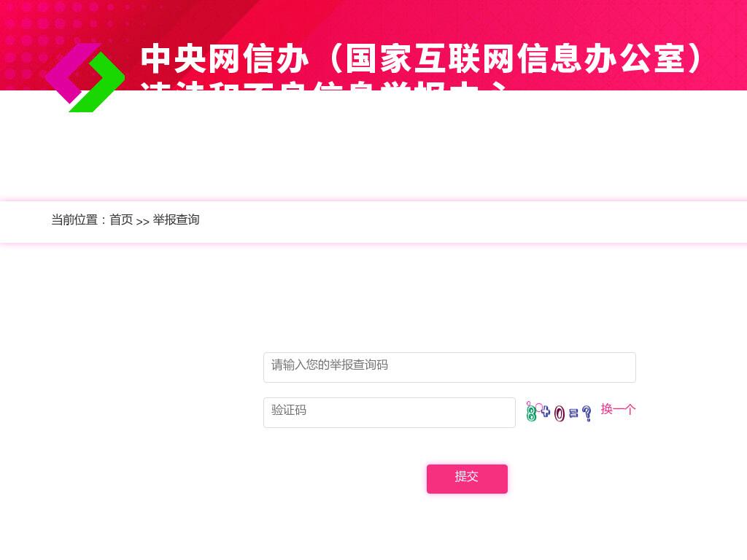747x560 pixels.
Task: Submit the form with 提交 button
Action: (467, 478)
